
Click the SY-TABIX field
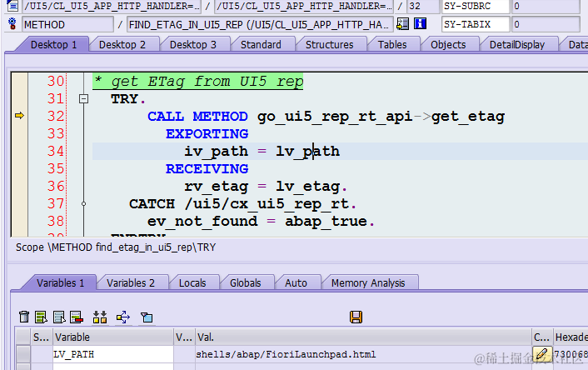tap(476, 24)
